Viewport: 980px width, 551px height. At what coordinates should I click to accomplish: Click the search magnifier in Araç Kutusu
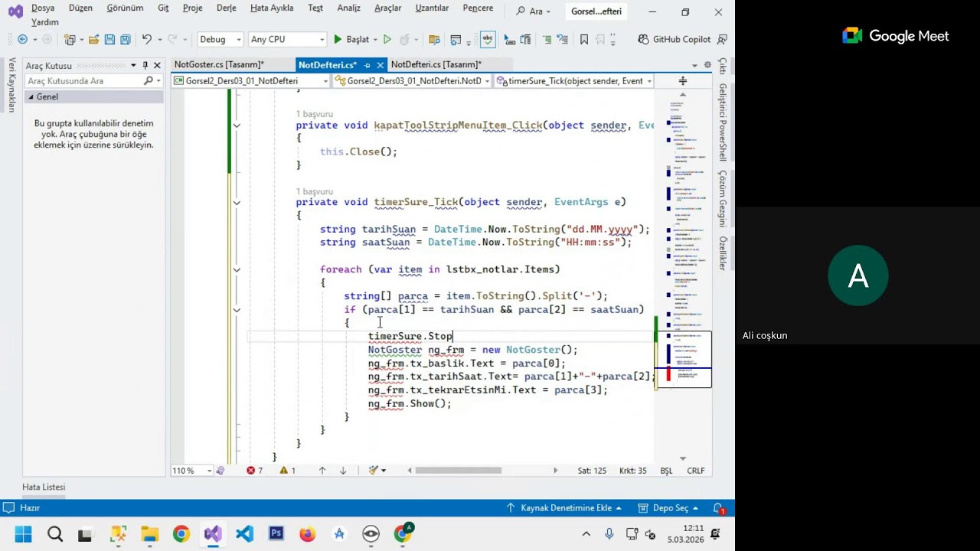point(149,80)
